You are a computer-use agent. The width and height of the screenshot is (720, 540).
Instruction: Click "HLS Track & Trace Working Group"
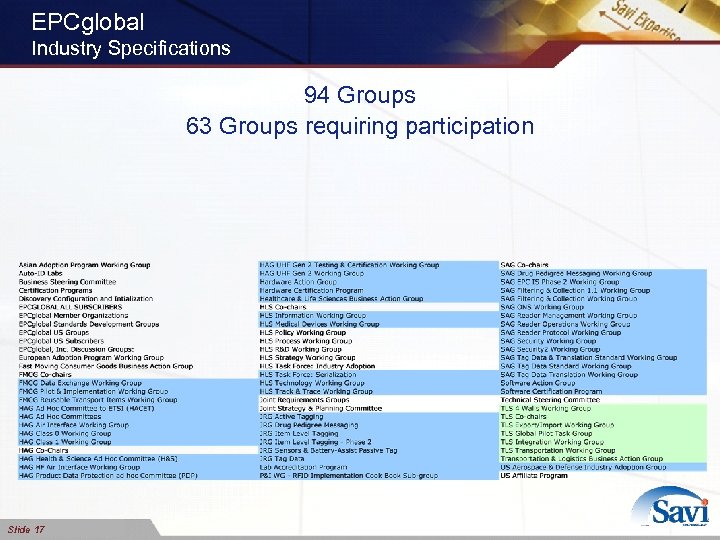pos(316,391)
